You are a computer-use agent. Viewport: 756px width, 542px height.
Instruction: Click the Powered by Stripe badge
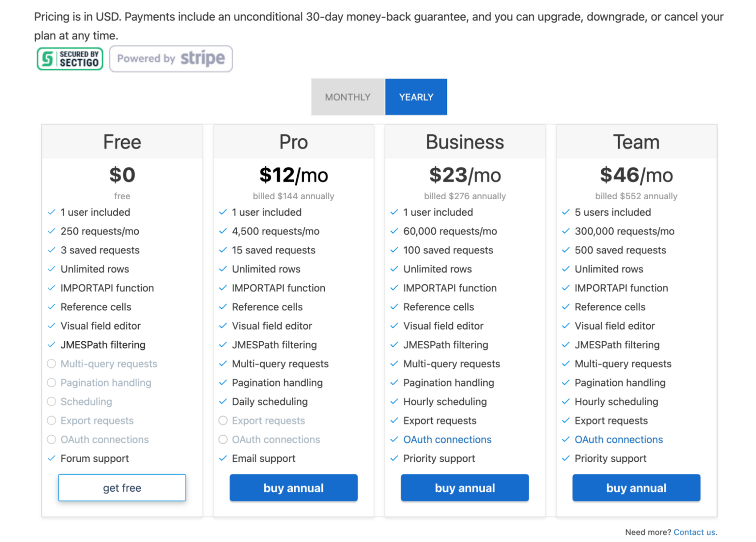[171, 59]
